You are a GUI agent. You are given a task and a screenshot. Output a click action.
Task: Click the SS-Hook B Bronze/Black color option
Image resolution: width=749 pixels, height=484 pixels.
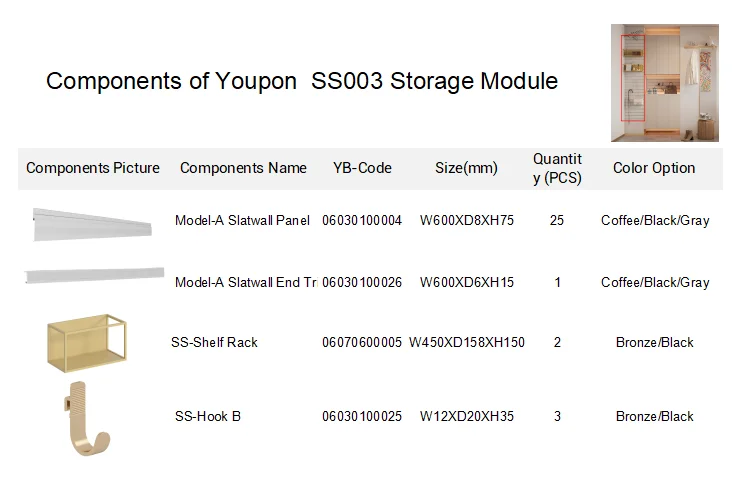click(x=655, y=416)
